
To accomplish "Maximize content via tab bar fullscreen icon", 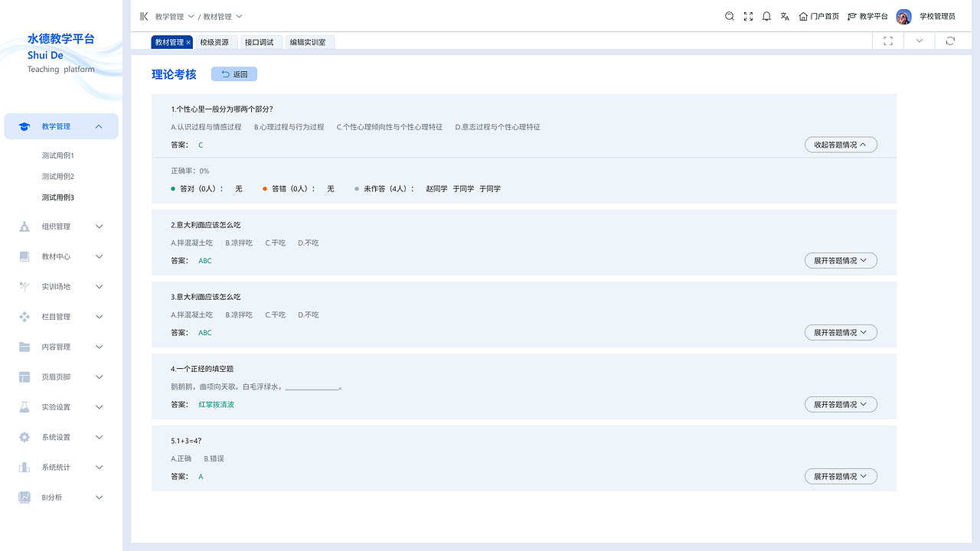I will (888, 41).
